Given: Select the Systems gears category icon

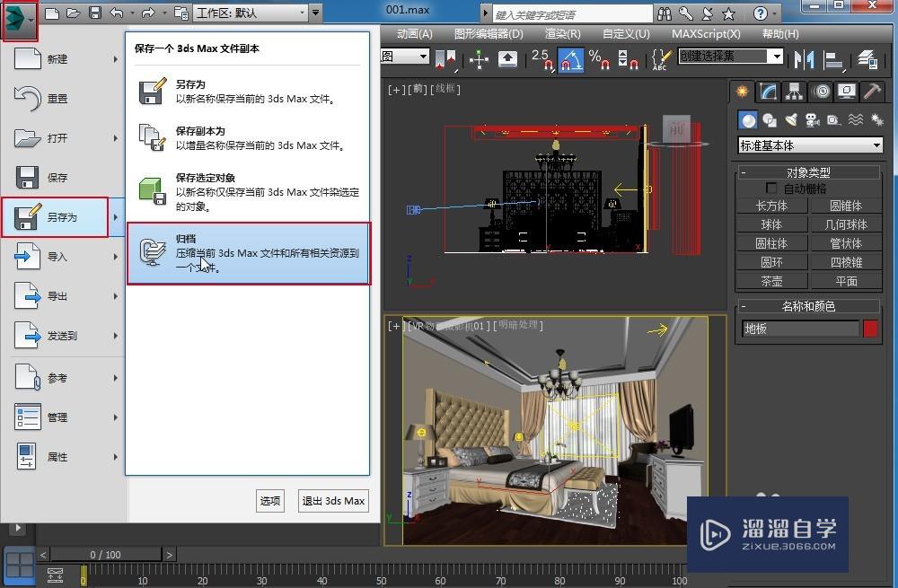Looking at the screenshot, I should pos(876,120).
